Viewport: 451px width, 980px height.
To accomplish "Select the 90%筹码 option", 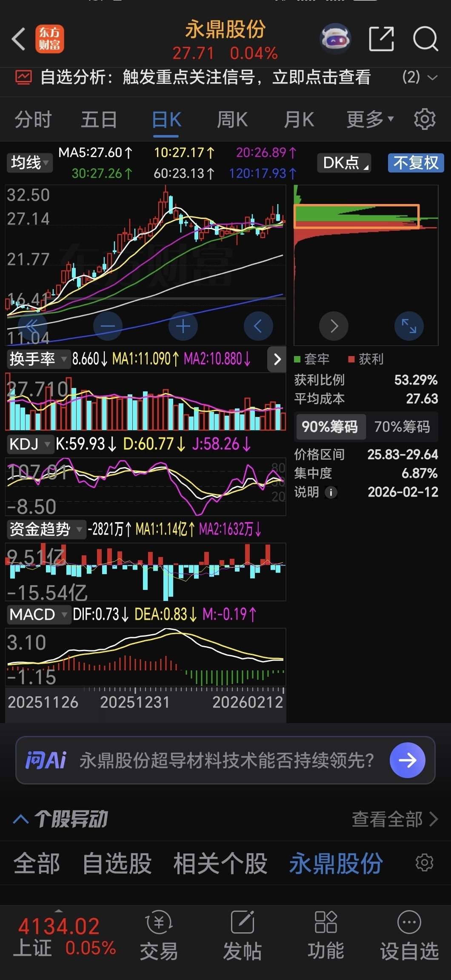I will click(330, 427).
